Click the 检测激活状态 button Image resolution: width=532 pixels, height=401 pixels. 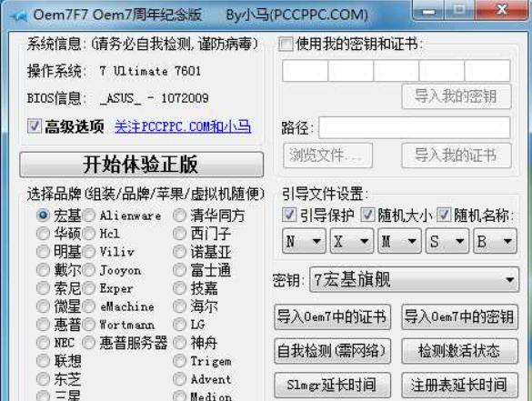[460, 351]
